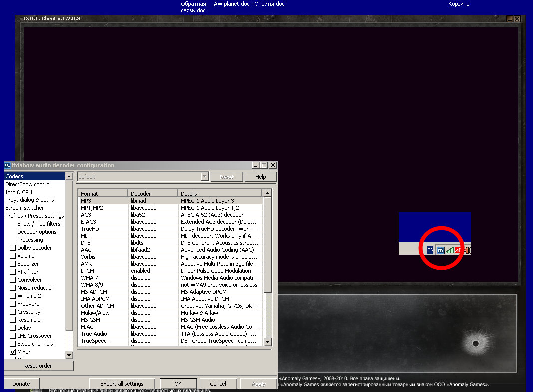Click the Format column header
Viewport: 533px width, 392px height.
(x=103, y=194)
